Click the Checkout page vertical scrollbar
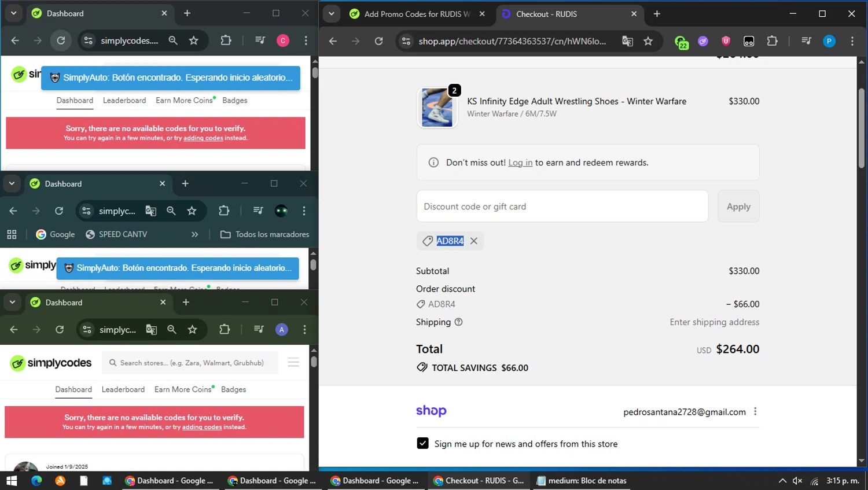This screenshot has width=868, height=490. pos(861,128)
